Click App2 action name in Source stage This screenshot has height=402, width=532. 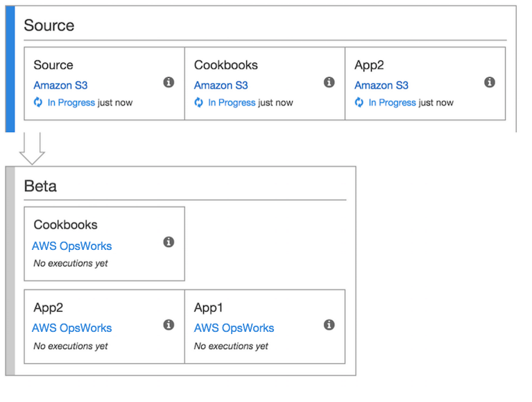[369, 65]
